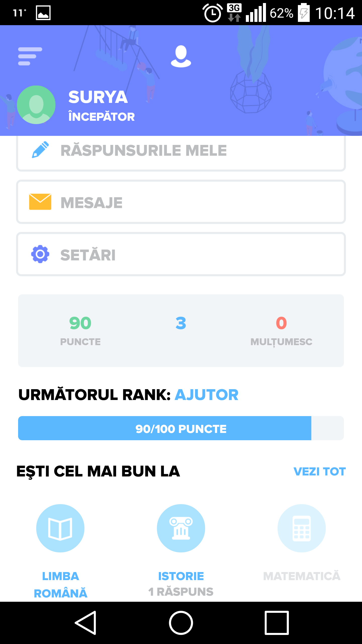Tap the Istorie column icon
Image resolution: width=362 pixels, height=644 pixels.
(x=181, y=528)
